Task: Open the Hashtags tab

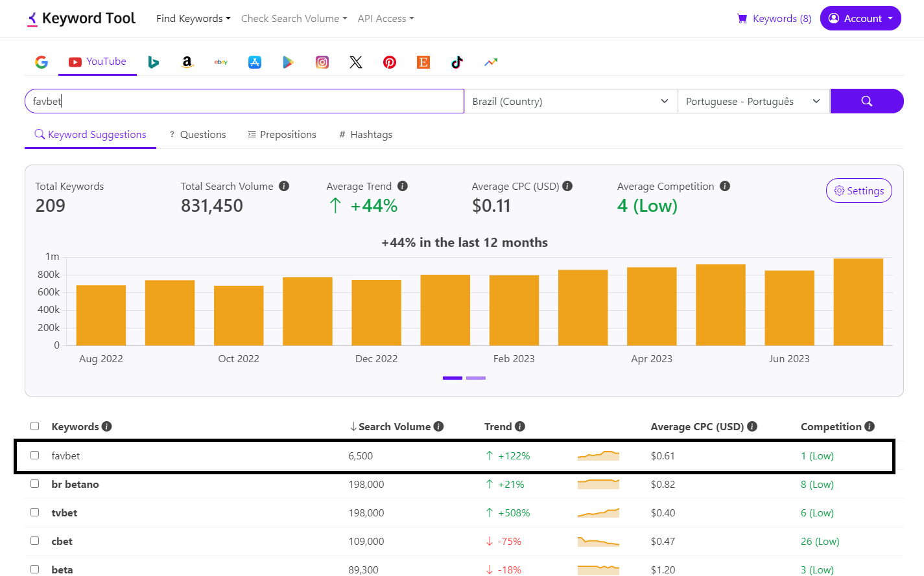Action: point(366,135)
